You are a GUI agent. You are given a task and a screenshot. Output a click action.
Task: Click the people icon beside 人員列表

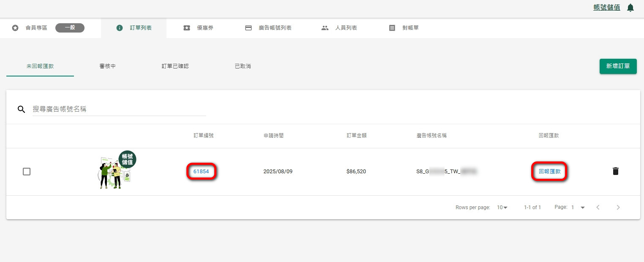[x=325, y=28]
